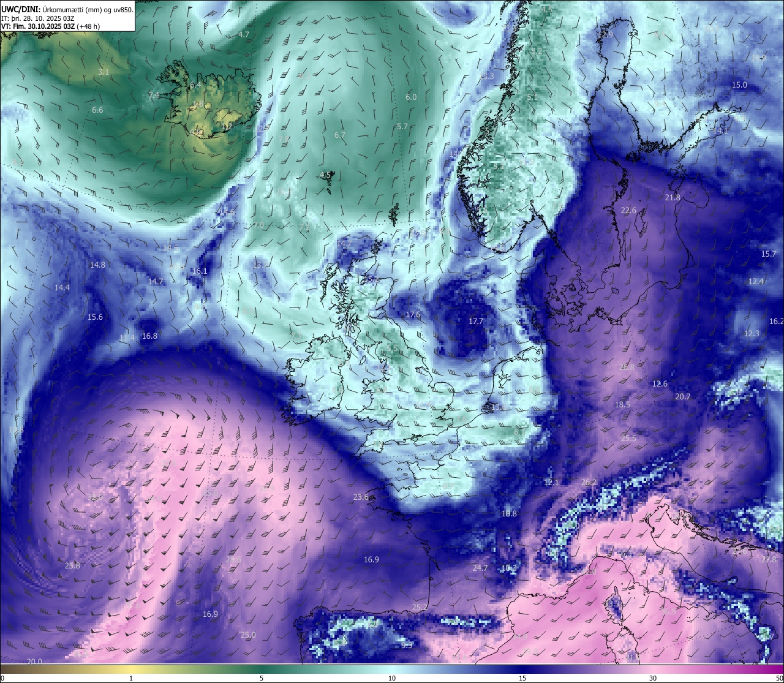Click the 6.6 value label

click(97, 110)
